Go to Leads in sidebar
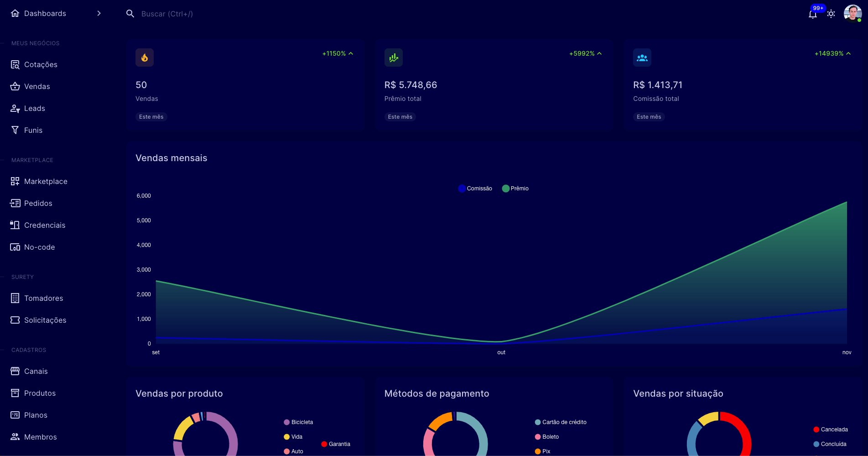The image size is (868, 456). click(34, 109)
